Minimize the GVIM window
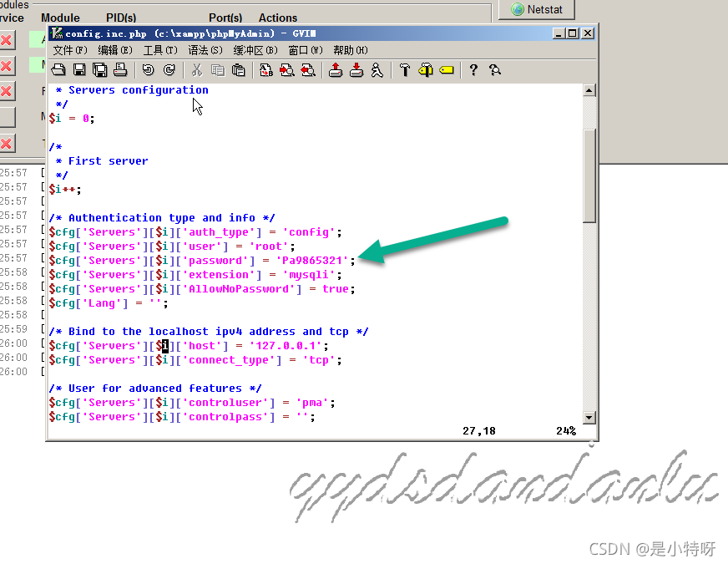The image size is (728, 564). (559, 33)
